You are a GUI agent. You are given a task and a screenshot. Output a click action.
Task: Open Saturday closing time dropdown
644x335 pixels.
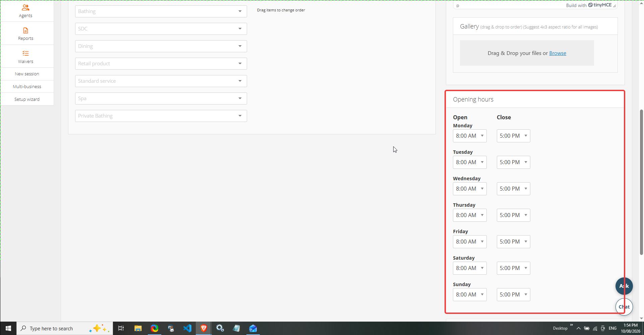[x=513, y=268]
